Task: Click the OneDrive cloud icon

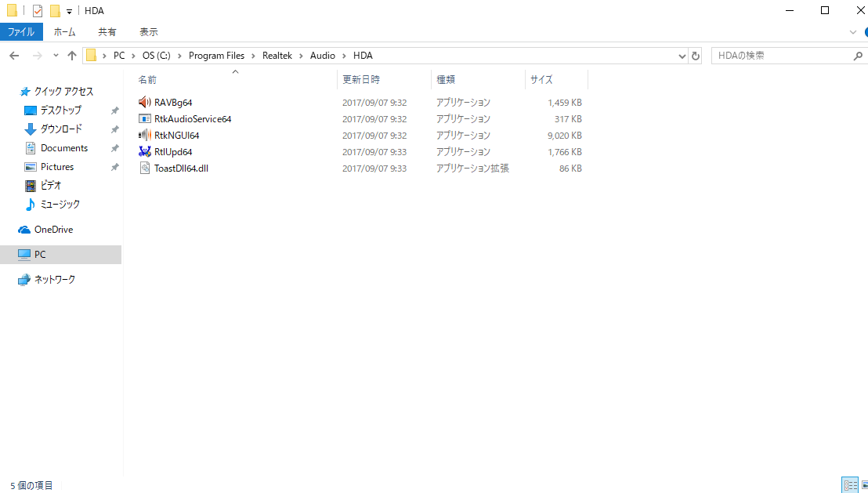Action: click(24, 230)
